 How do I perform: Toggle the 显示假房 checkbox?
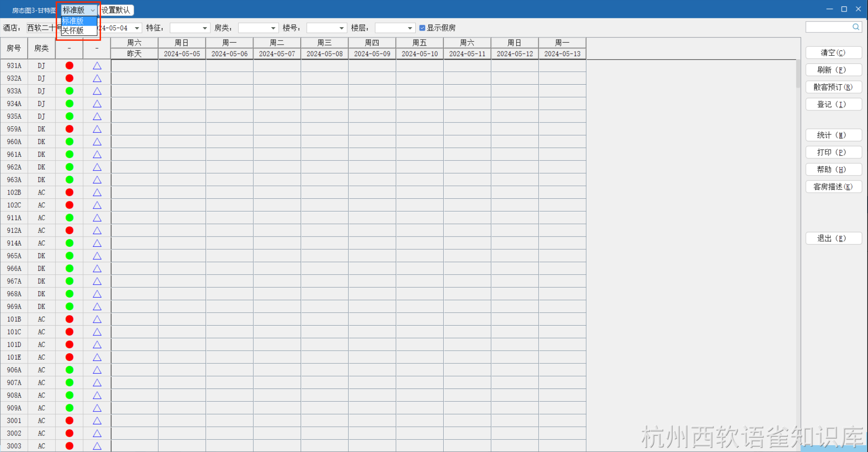coord(422,28)
